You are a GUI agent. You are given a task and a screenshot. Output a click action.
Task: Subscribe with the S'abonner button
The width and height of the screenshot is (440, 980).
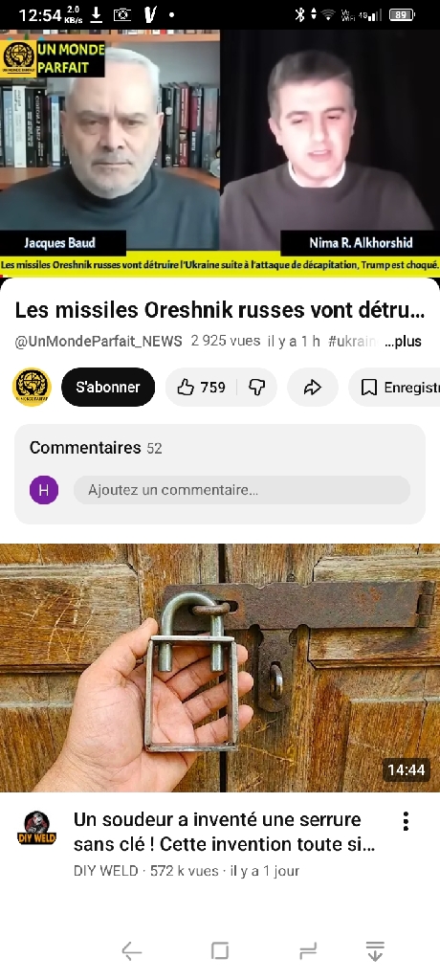[108, 388]
